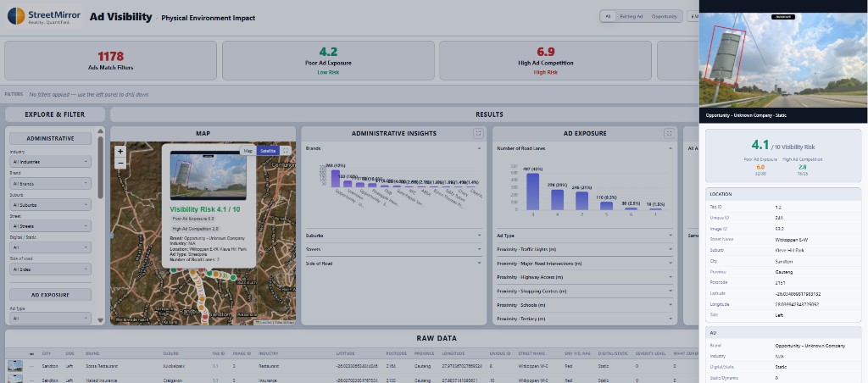
Task: Open the All Brands dropdown
Action: (50, 183)
